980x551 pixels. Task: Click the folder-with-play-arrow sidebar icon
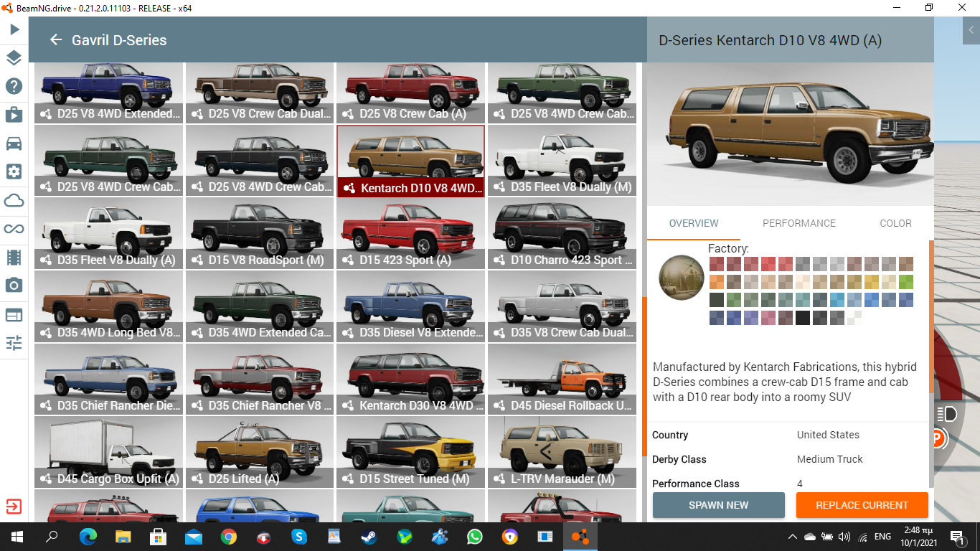coord(14,115)
